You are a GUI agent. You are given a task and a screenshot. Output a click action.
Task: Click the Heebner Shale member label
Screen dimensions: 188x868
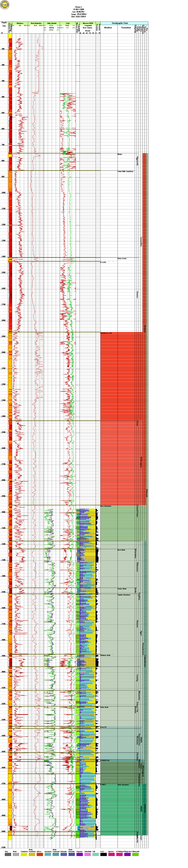[106, 655]
